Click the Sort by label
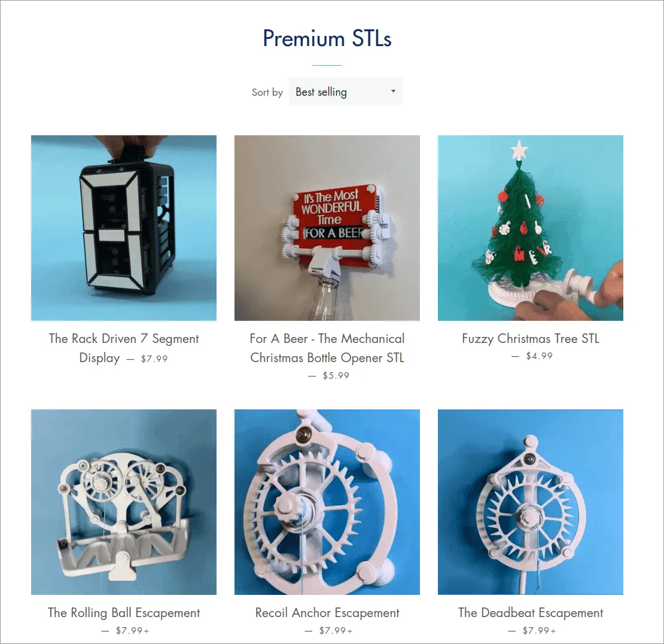 click(x=267, y=92)
